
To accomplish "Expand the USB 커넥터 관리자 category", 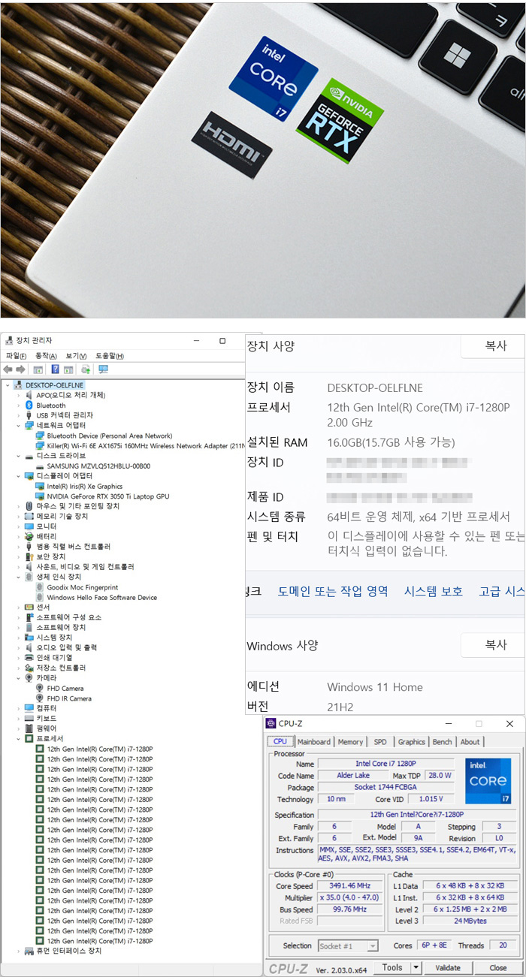I will [19, 415].
